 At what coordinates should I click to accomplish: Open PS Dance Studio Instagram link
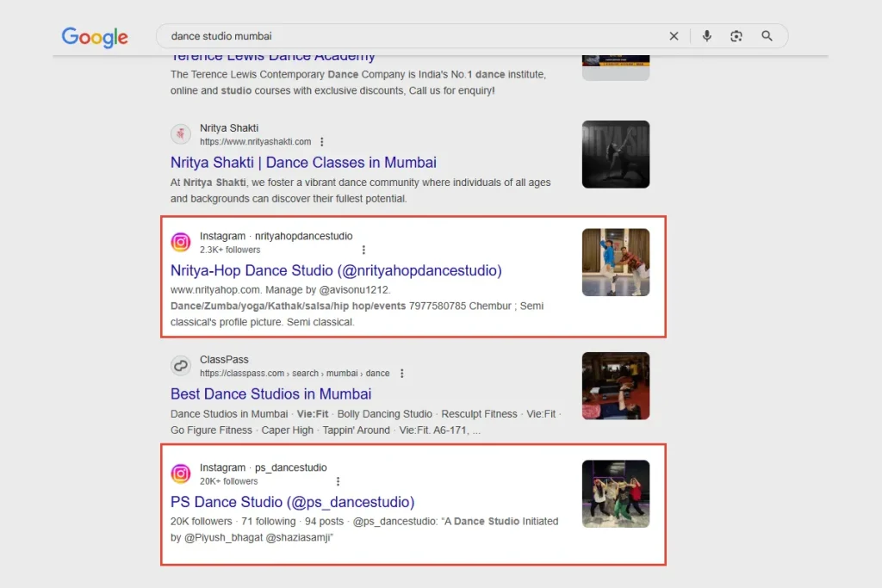coord(293,502)
